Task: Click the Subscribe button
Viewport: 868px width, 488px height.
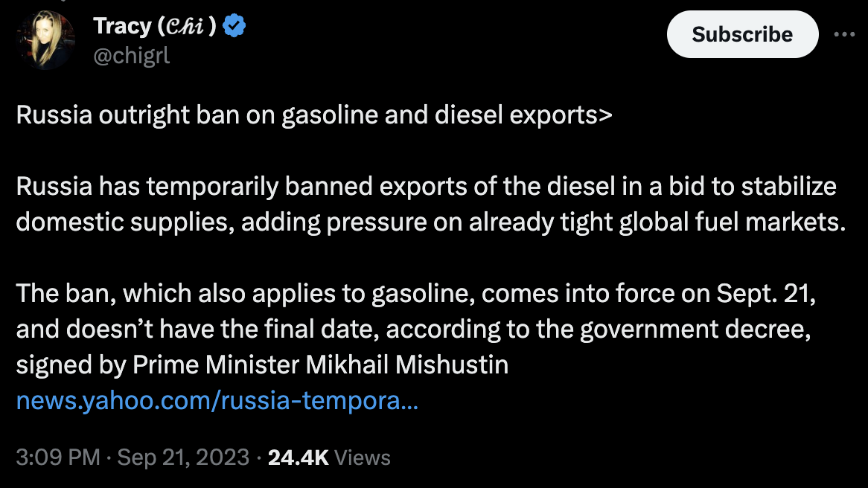Action: tap(742, 34)
